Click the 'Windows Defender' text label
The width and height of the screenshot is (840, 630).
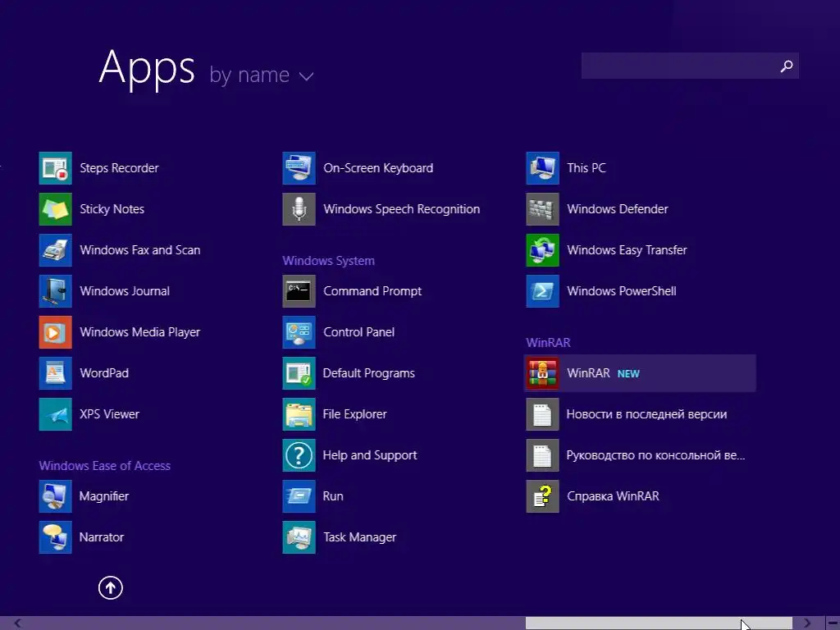(618, 209)
